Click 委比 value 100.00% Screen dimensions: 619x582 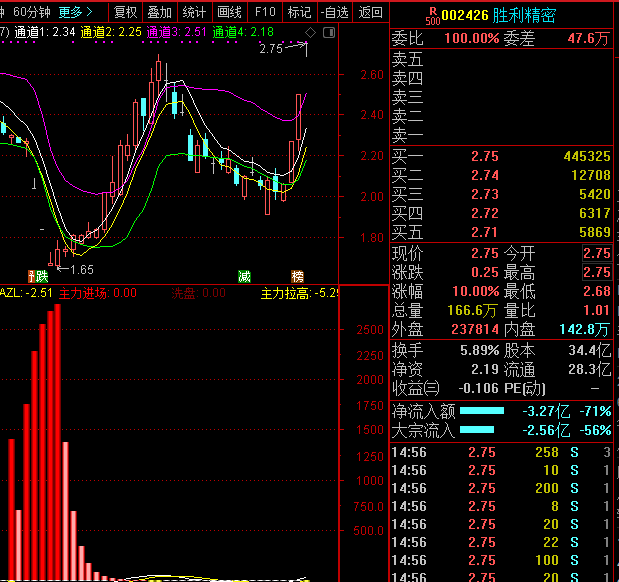click(x=472, y=38)
